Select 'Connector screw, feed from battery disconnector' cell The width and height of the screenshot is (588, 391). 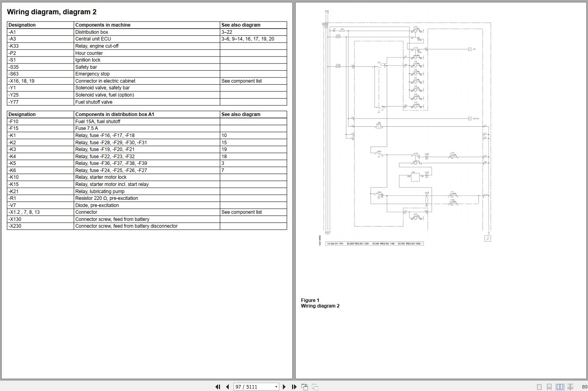tap(147, 226)
